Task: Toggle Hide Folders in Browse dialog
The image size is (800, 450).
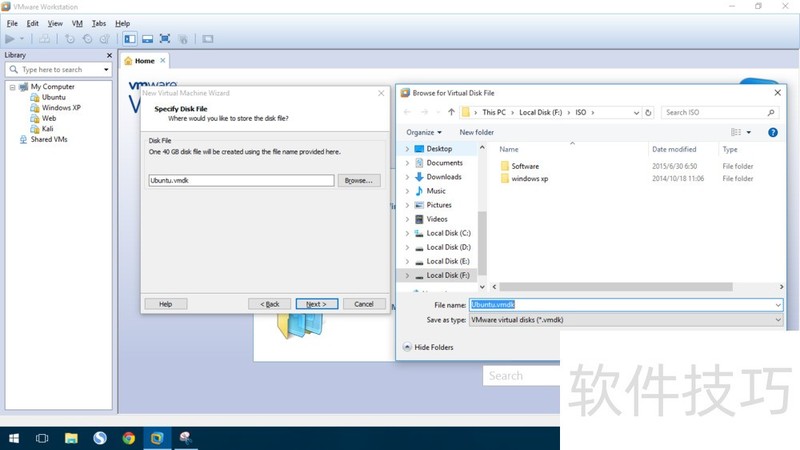Action: [x=428, y=347]
